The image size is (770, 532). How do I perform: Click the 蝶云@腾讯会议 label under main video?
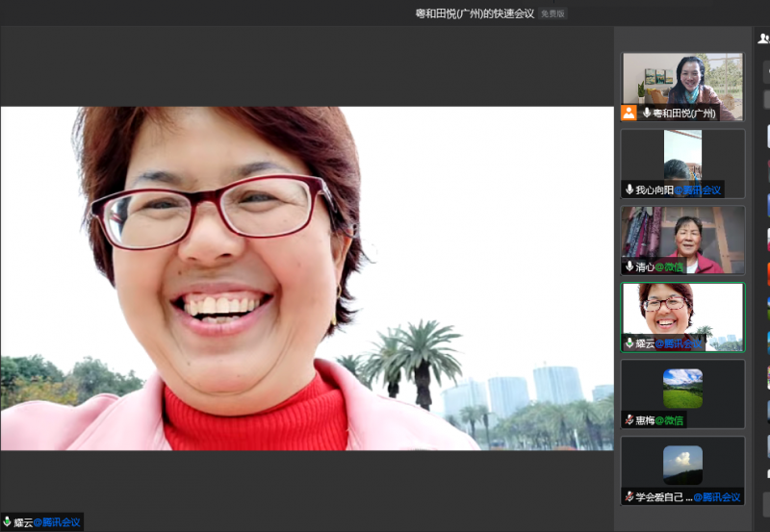coord(47,522)
